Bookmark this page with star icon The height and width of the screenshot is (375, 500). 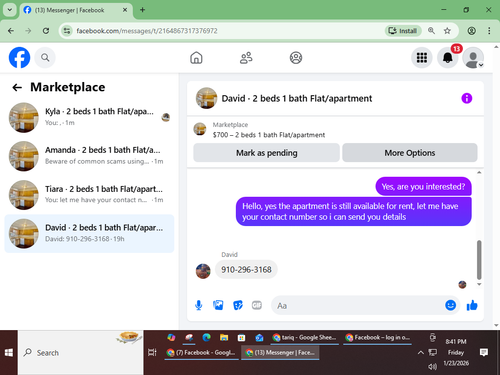(447, 31)
